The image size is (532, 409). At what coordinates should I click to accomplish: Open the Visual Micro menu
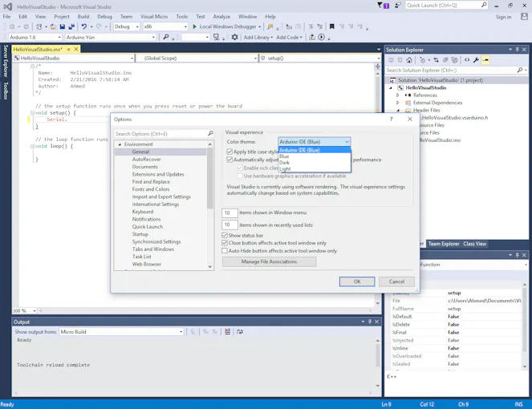click(154, 16)
